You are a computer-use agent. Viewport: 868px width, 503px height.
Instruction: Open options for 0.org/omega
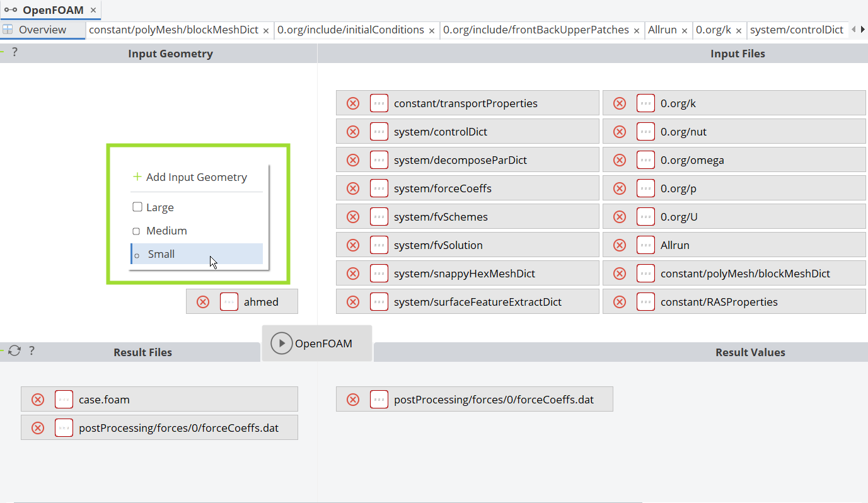tap(645, 160)
